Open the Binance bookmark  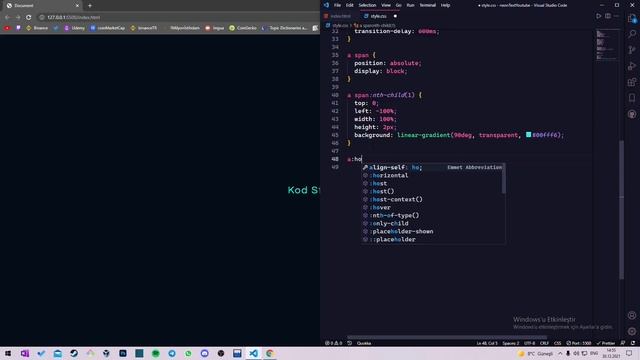(x=37, y=28)
